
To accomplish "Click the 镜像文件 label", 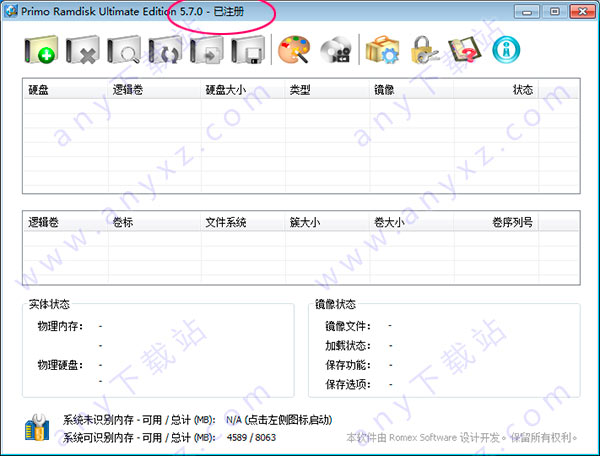I will [x=348, y=326].
